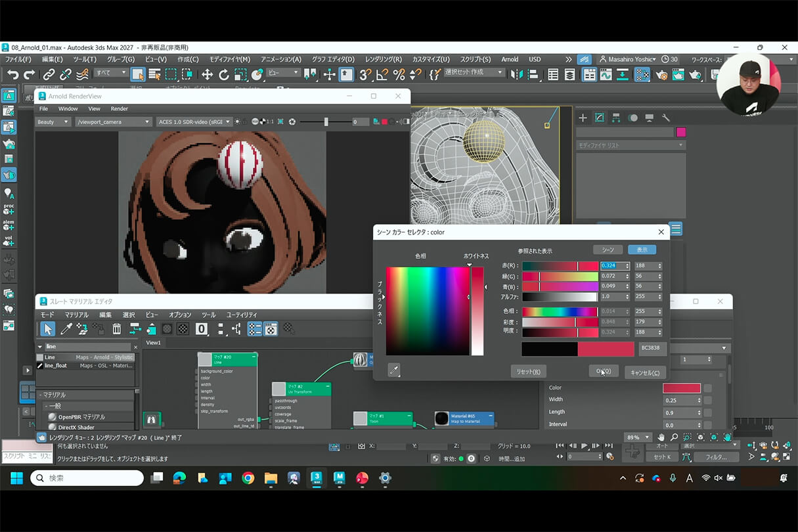Stop the render using the red square
The image size is (798, 532).
[385, 122]
